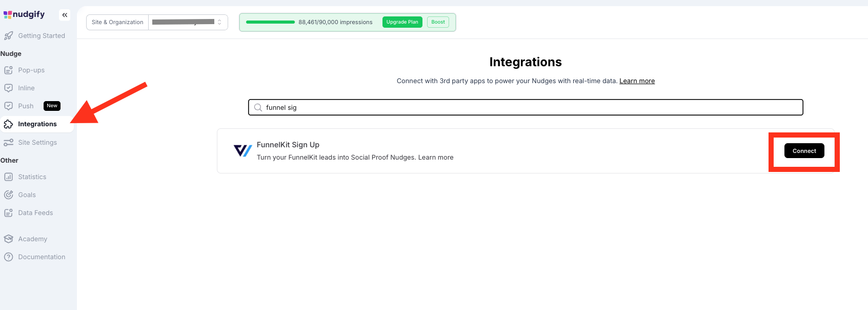
Task: Open Academy in the sidebar
Action: click(32, 239)
